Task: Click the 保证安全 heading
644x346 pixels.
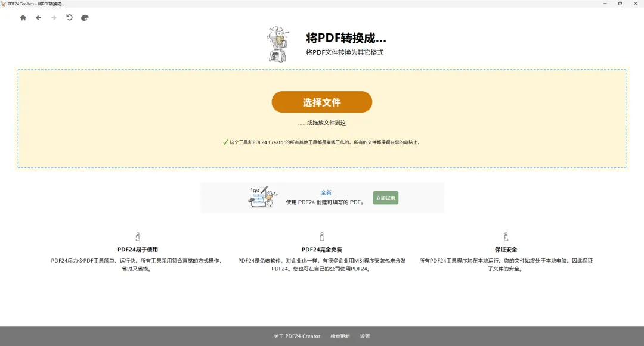Action: pos(506,250)
